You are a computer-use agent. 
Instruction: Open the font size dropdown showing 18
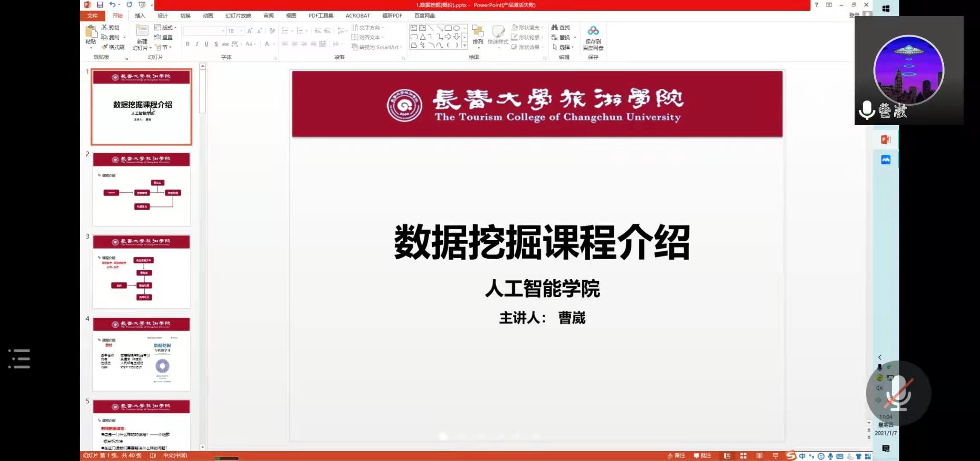(x=241, y=31)
